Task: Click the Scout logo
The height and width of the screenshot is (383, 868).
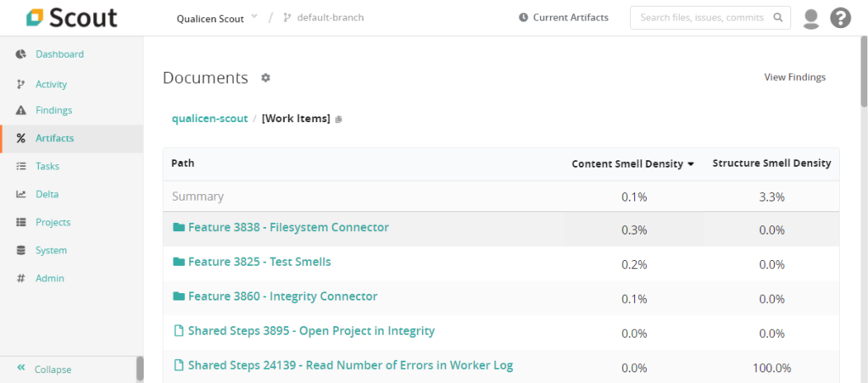Action: (71, 18)
